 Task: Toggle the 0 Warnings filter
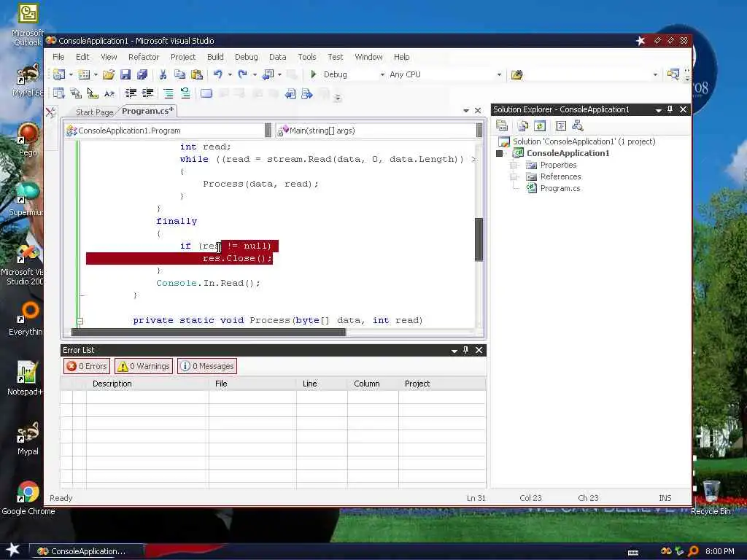(144, 366)
